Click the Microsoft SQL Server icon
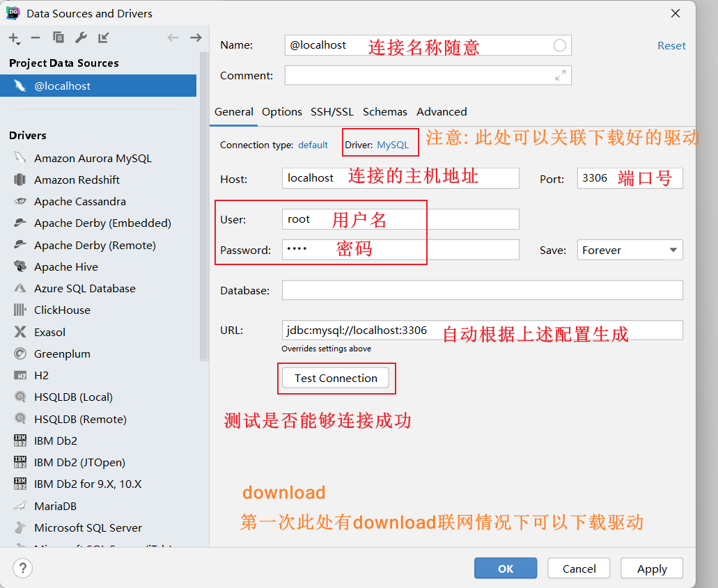 click(20, 527)
